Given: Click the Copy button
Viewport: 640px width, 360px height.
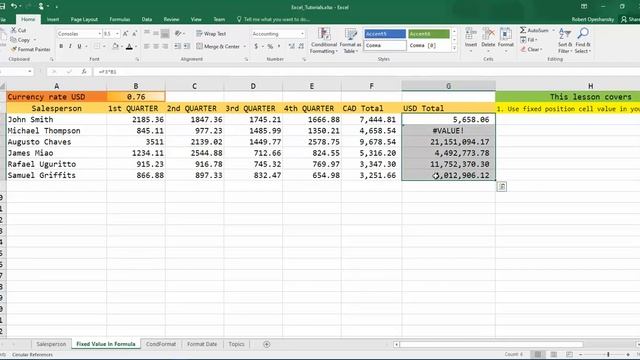Looking at the screenshot, I should 20,40.
